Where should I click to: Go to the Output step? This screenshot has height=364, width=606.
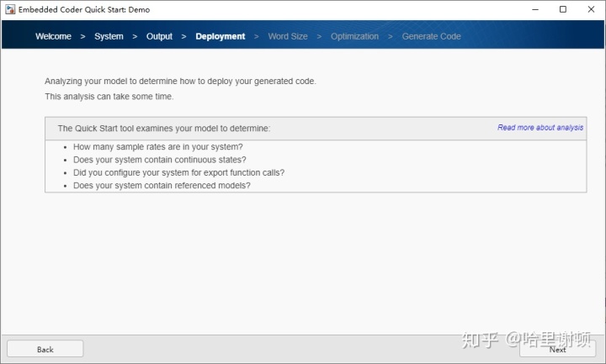159,36
